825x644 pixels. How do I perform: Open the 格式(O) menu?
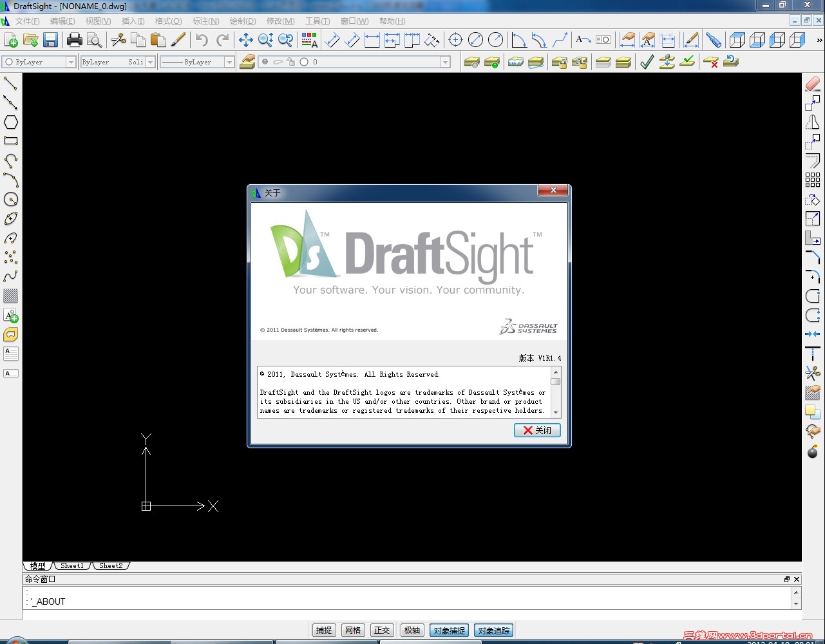coord(168,21)
